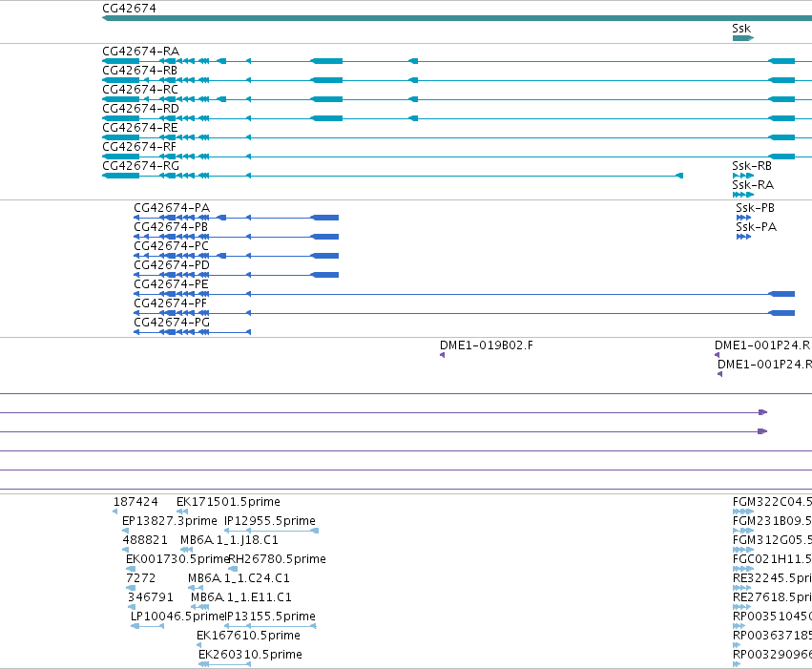Select the CG42674-PD protein label
This screenshot has width=812, height=669.
tap(172, 265)
